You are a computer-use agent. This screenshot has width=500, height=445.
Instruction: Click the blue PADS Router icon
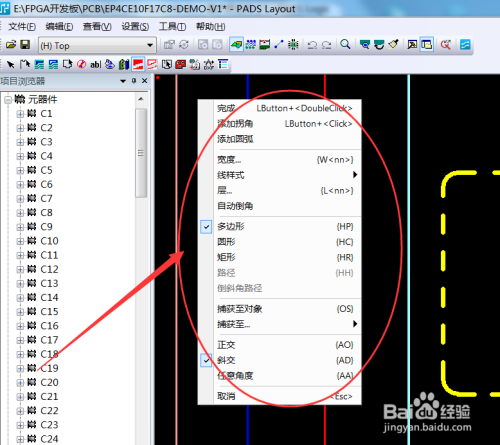coord(465,45)
